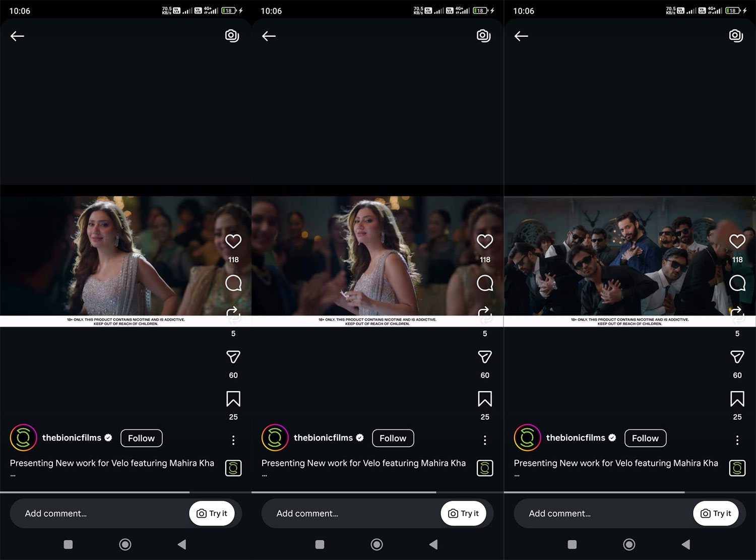The width and height of the screenshot is (756, 560).
Task: Open comments bubble icon in the left screen
Action: tap(233, 283)
